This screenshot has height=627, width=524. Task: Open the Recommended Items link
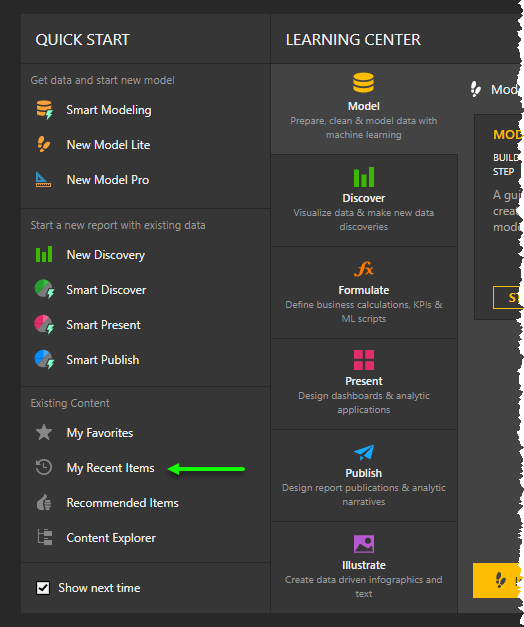122,503
